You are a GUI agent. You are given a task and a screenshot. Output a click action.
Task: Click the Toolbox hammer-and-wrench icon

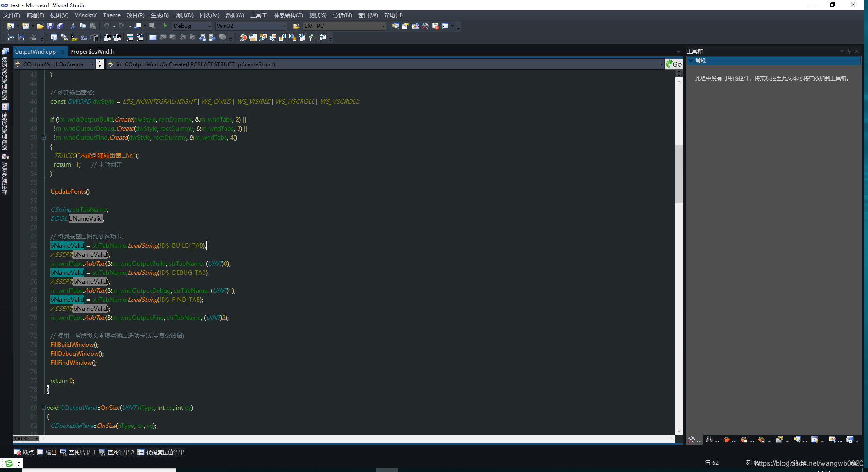425,26
